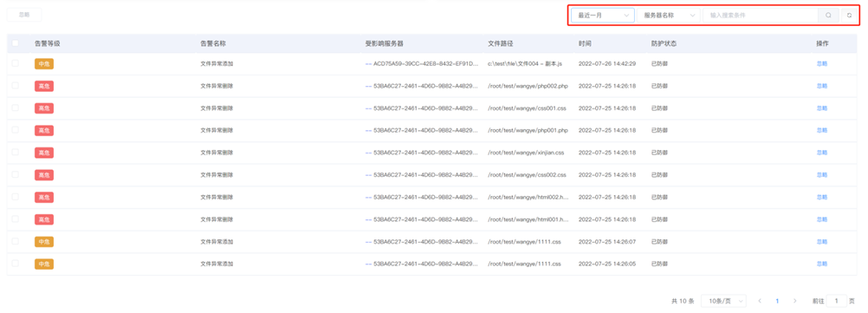The image size is (868, 313).
Task: Click the 操作 column header
Action: [x=823, y=43]
